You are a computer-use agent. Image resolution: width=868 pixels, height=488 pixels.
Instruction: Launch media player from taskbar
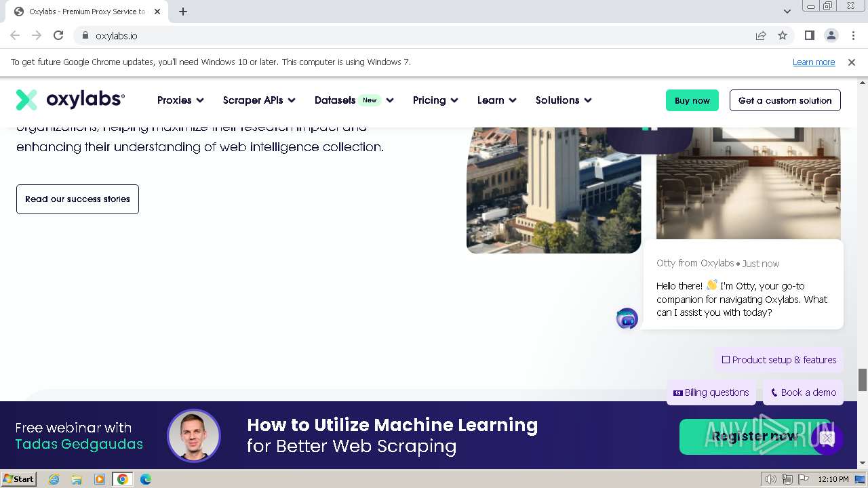pyautogui.click(x=100, y=479)
